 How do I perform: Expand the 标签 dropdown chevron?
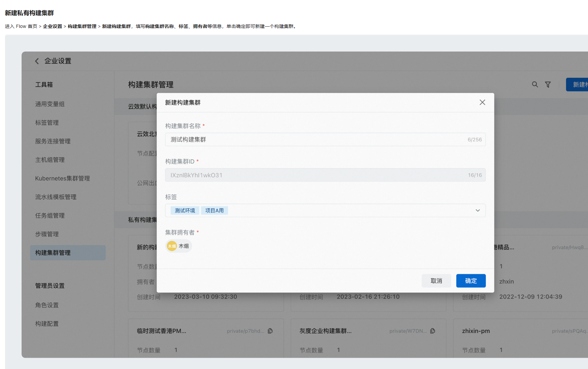tap(478, 210)
